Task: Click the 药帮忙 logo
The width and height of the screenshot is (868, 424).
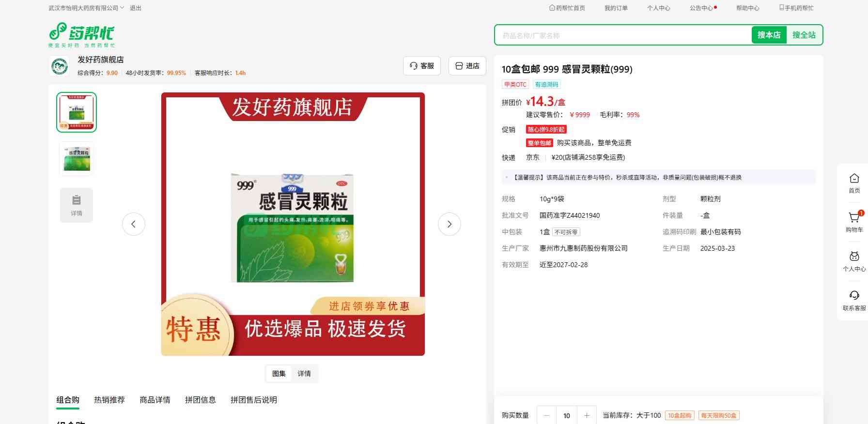Action: tap(81, 34)
